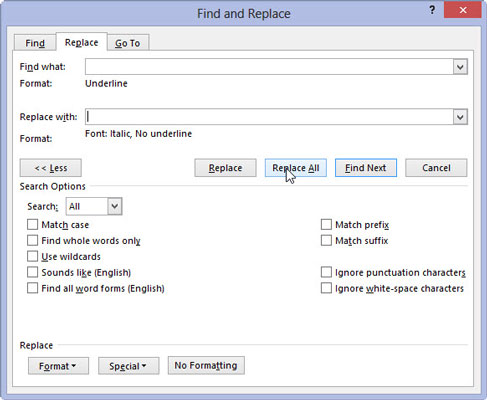Image resolution: width=487 pixels, height=400 pixels.
Task: Tick Ignore punctuation characters checkbox
Action: pos(326,272)
